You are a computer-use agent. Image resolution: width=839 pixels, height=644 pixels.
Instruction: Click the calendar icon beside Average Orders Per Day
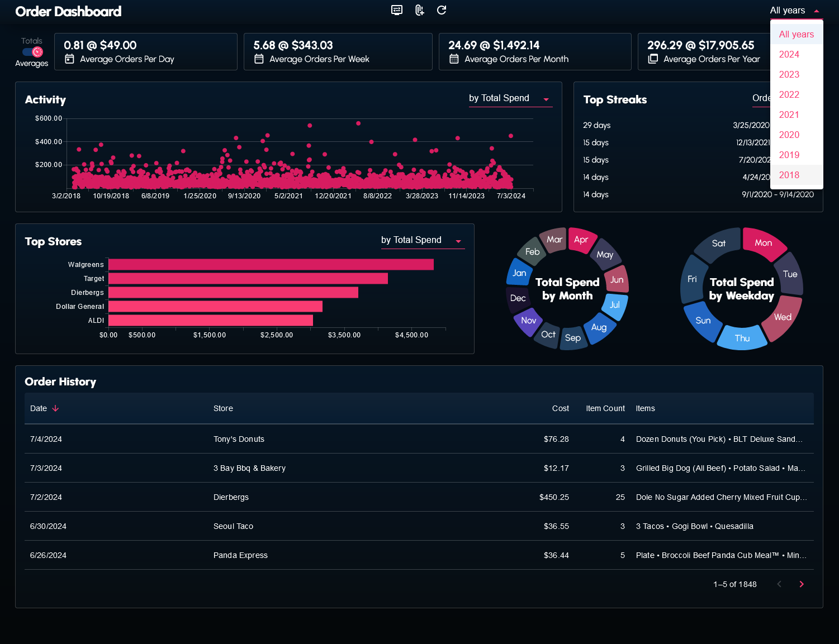[x=69, y=59]
